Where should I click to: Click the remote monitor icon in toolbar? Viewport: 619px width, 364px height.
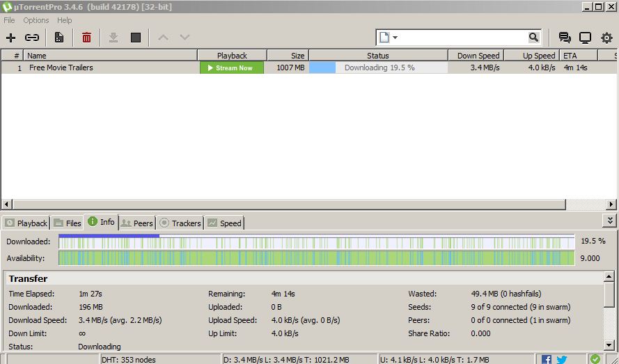585,38
